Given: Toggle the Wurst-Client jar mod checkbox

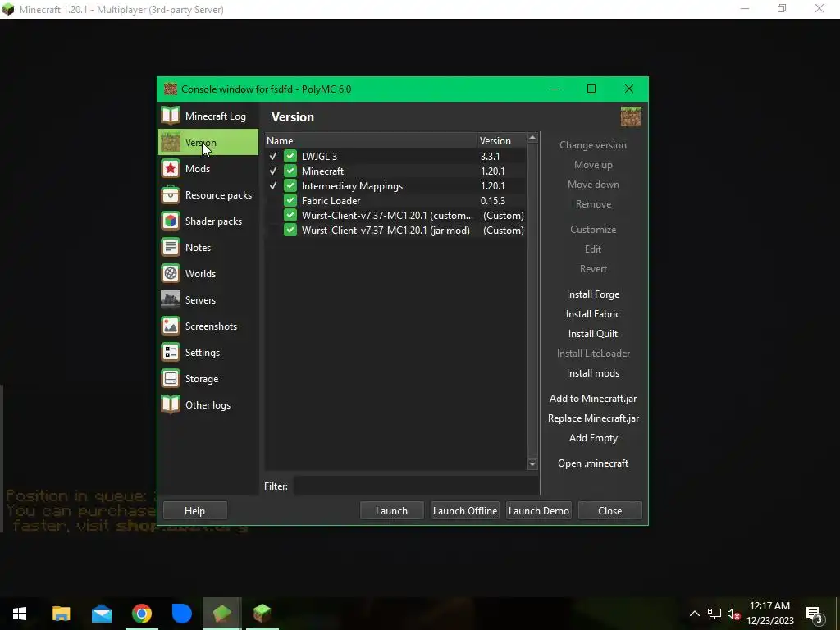Looking at the screenshot, I should (290, 230).
